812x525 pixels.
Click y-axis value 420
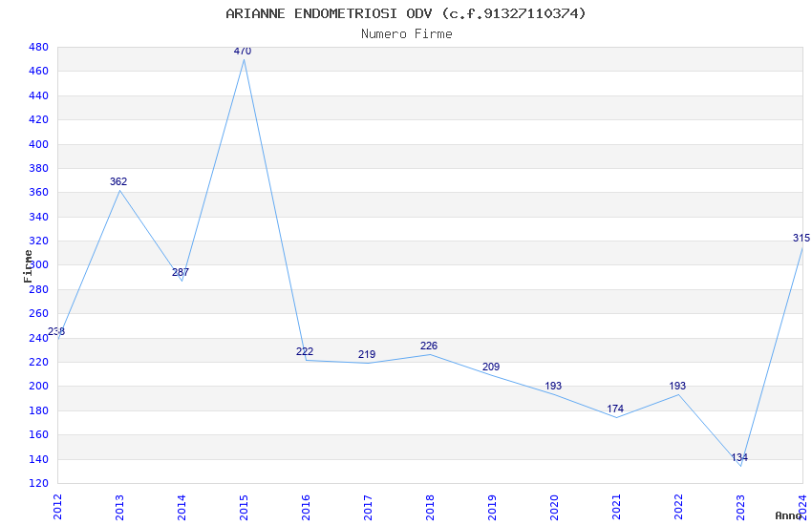tap(38, 119)
